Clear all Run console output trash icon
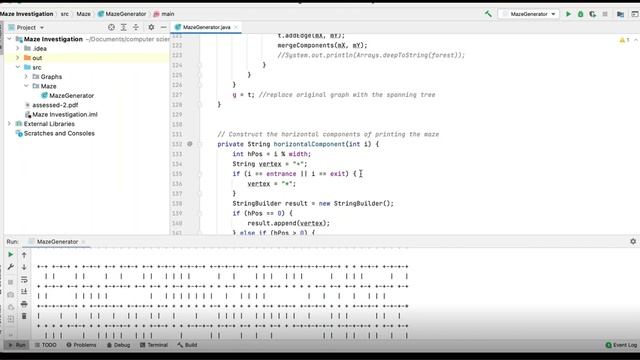 coord(24,316)
